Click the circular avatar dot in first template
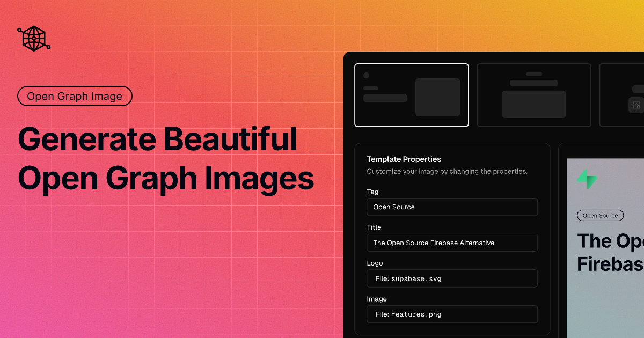 [367, 76]
